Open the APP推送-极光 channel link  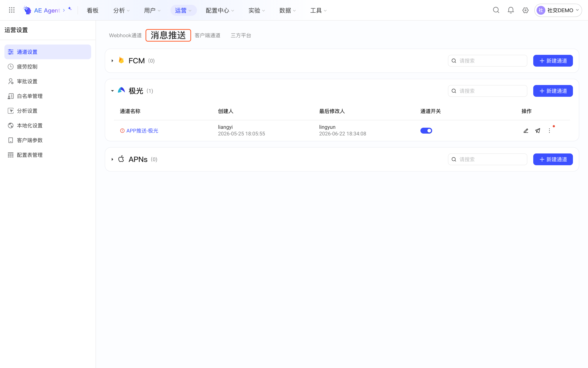[142, 131]
